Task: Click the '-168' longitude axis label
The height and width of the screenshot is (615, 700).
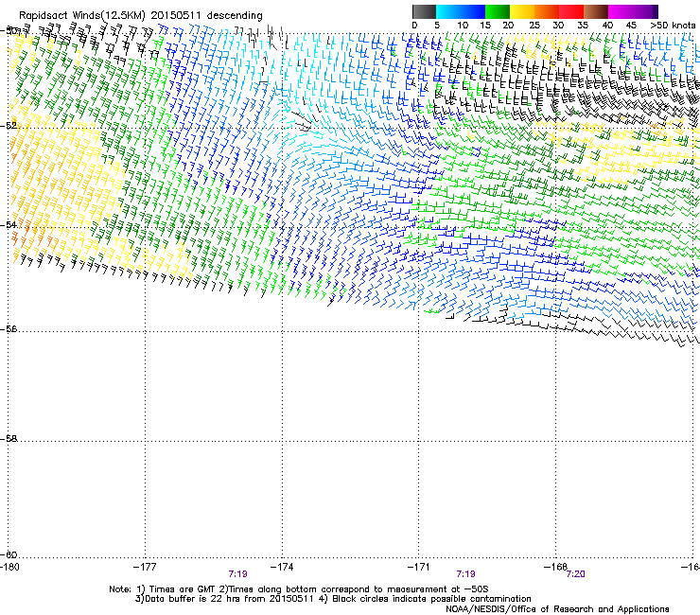Action: 555,567
